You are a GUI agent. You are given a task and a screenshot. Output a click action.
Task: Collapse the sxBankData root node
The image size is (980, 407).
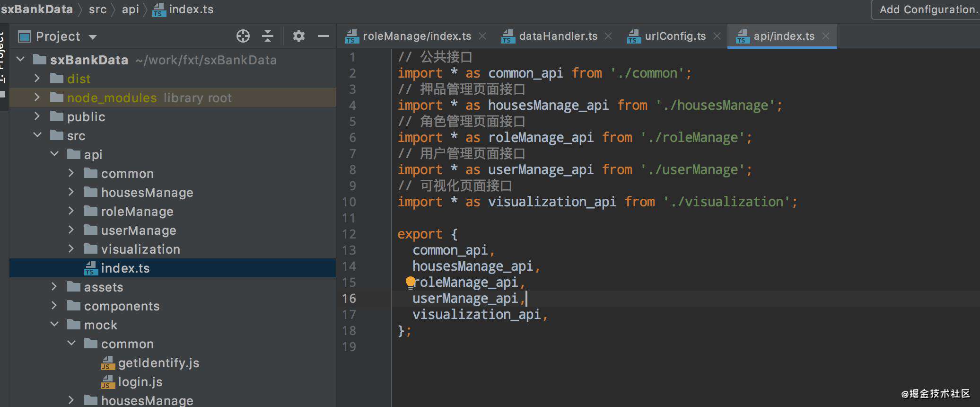pyautogui.click(x=20, y=60)
